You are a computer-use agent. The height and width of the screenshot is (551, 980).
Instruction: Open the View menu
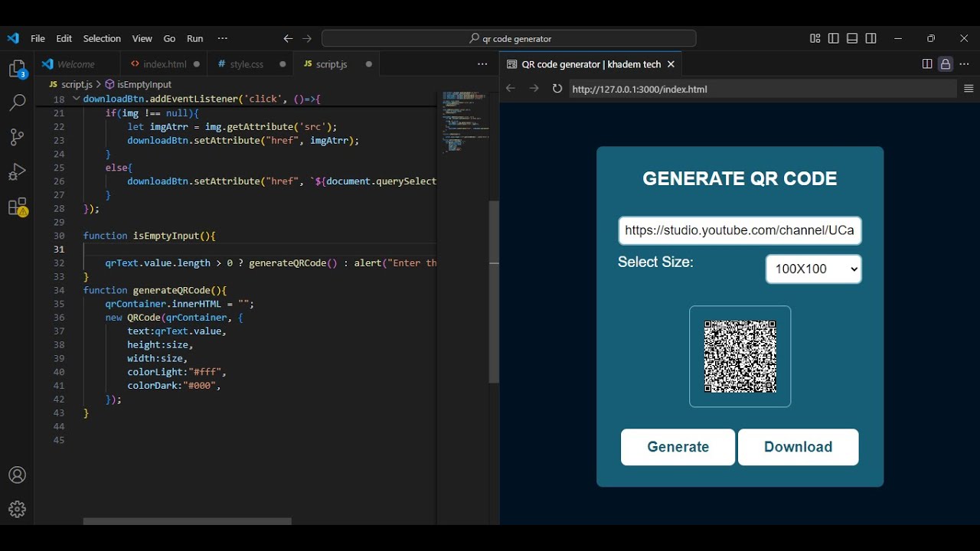tap(142, 38)
